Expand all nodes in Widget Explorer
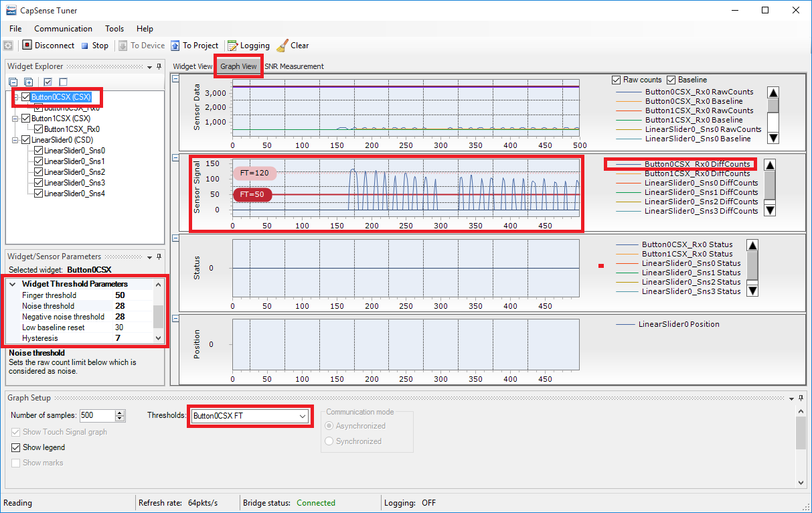The height and width of the screenshot is (513, 812). [28, 82]
